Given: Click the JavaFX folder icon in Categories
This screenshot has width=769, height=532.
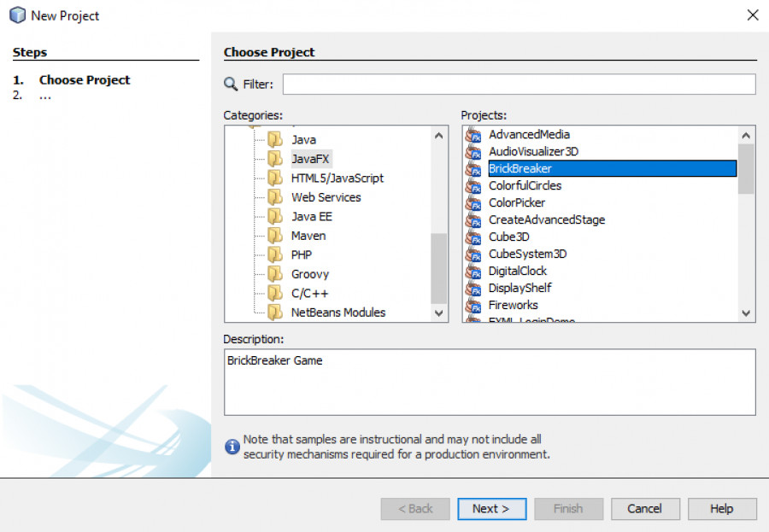Looking at the screenshot, I should click(x=275, y=159).
